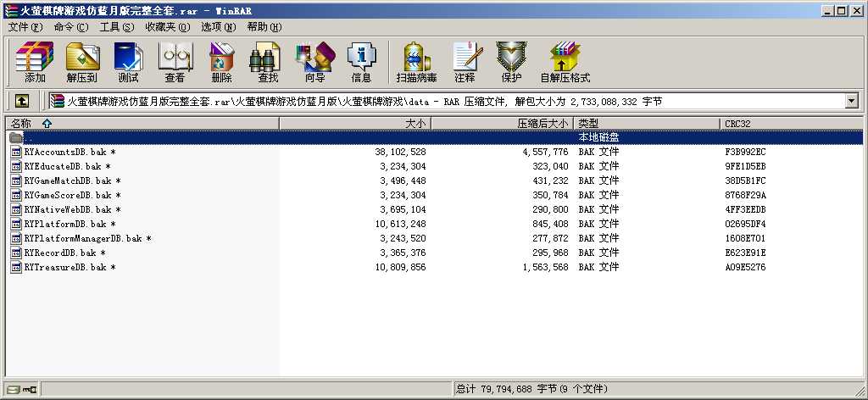The height and width of the screenshot is (400, 868).
Task: Select RYPlatformManagerDB.bak file name
Action: pyautogui.click(x=87, y=238)
